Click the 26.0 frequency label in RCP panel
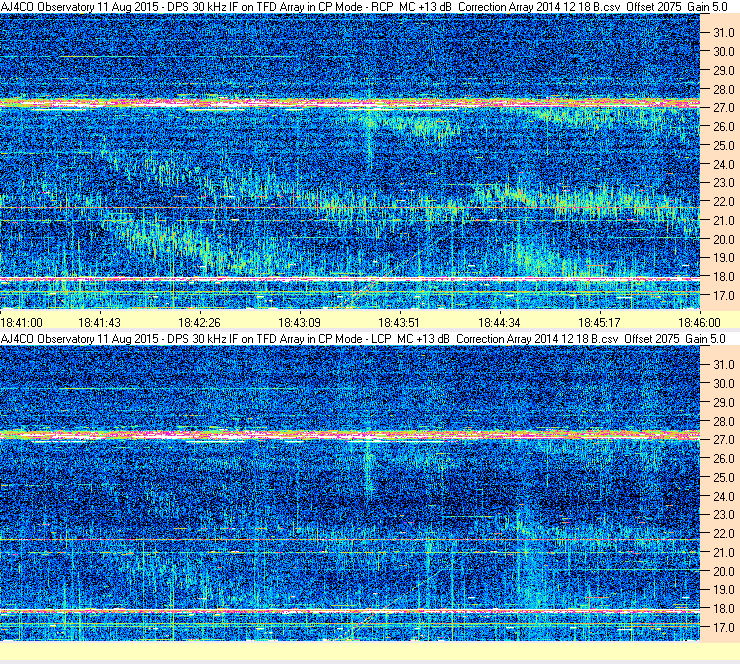Screen dimensions: 740x664 (x=723, y=126)
